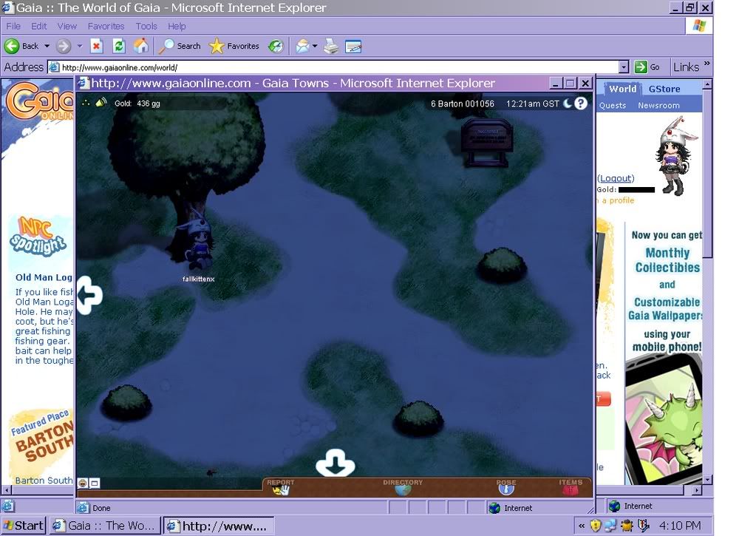Switch to the World tab
This screenshot has width=756, height=536.
pos(622,89)
